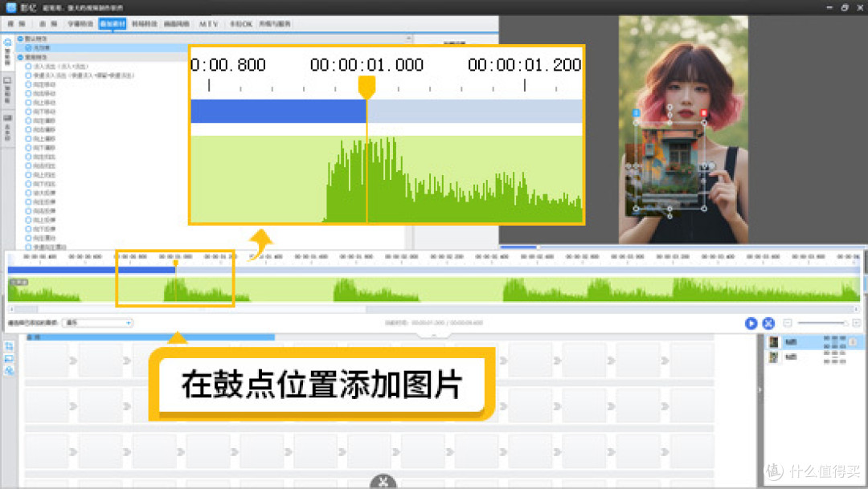Select the 无效果 radio option
The width and height of the screenshot is (868, 489).
tap(28, 48)
